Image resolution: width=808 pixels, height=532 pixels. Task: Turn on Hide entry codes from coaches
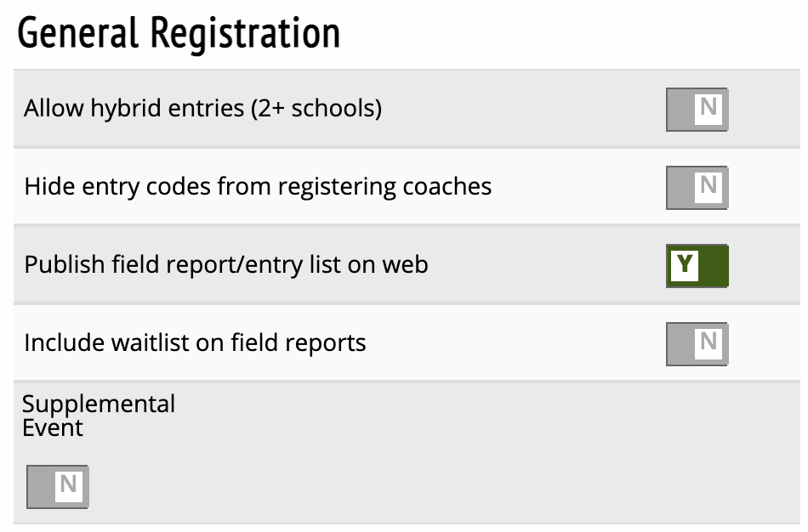click(x=697, y=188)
